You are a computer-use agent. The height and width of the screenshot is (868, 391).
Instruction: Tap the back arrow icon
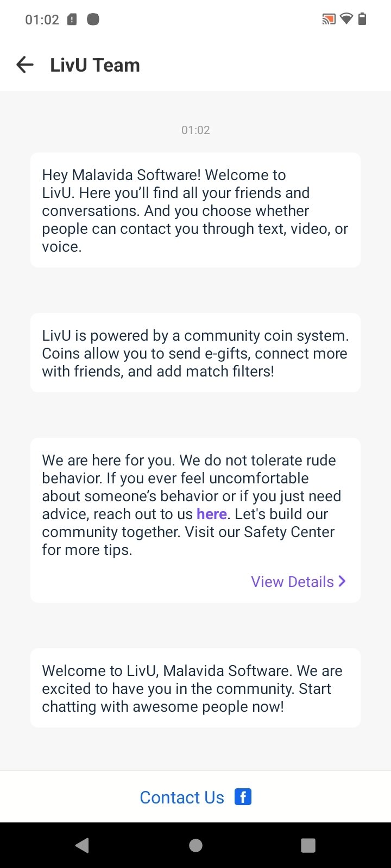click(25, 65)
